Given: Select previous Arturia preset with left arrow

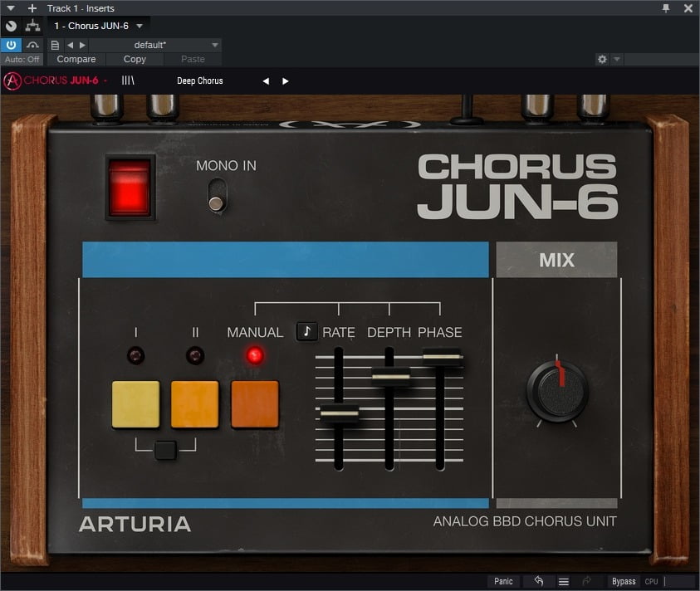Looking at the screenshot, I should (266, 81).
